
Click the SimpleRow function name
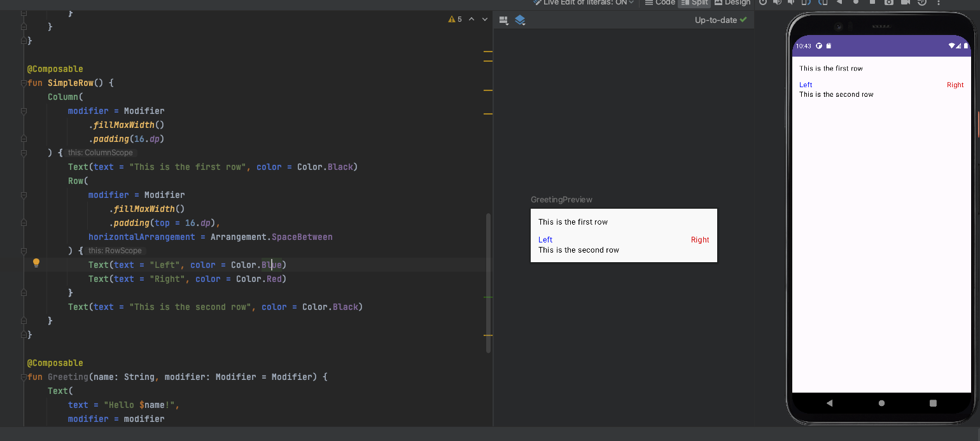tap(70, 83)
